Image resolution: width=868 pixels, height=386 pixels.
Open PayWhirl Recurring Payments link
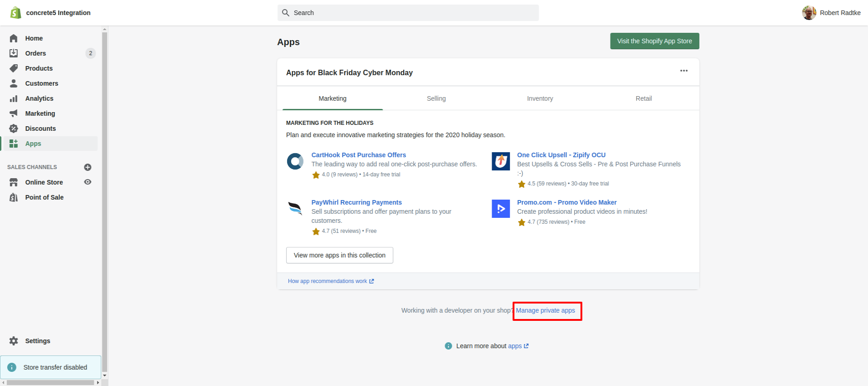click(356, 202)
